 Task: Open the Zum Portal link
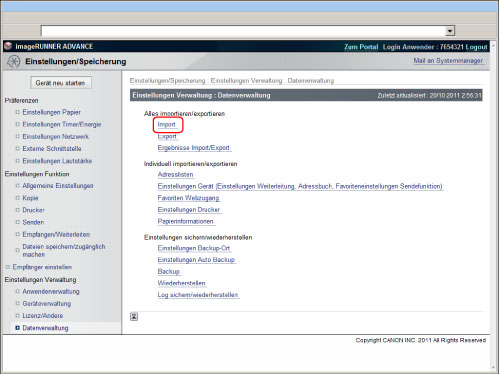(361, 47)
